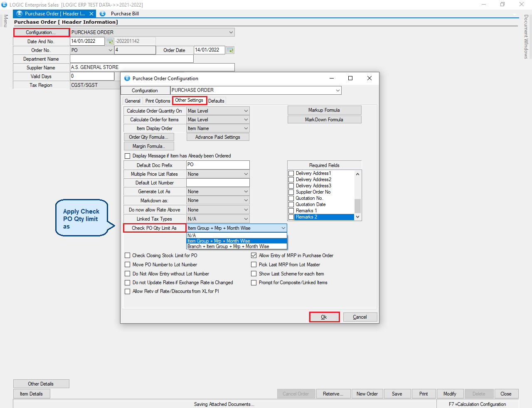The image size is (532, 408).
Task: Switch to the Print Options tab
Action: 158,101
